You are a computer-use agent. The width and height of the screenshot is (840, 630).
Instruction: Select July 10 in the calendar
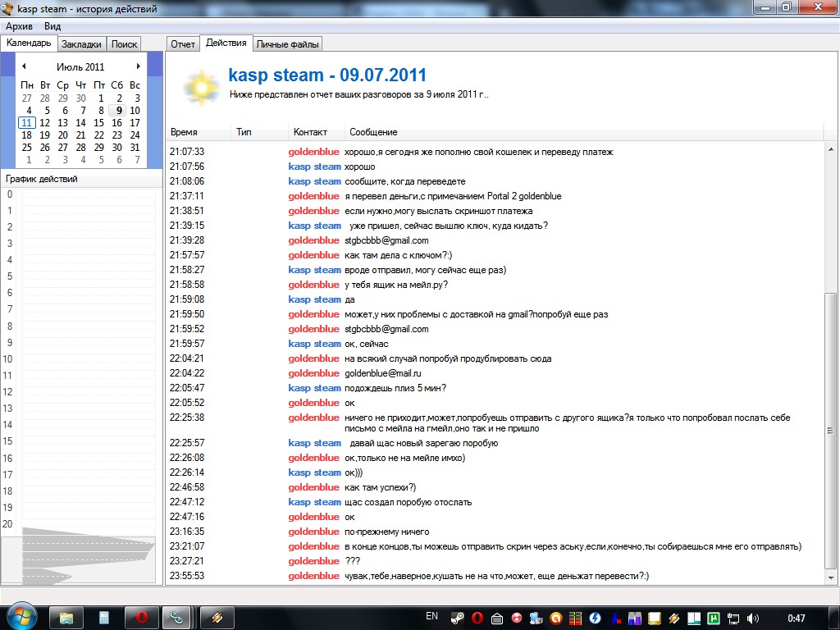135,111
